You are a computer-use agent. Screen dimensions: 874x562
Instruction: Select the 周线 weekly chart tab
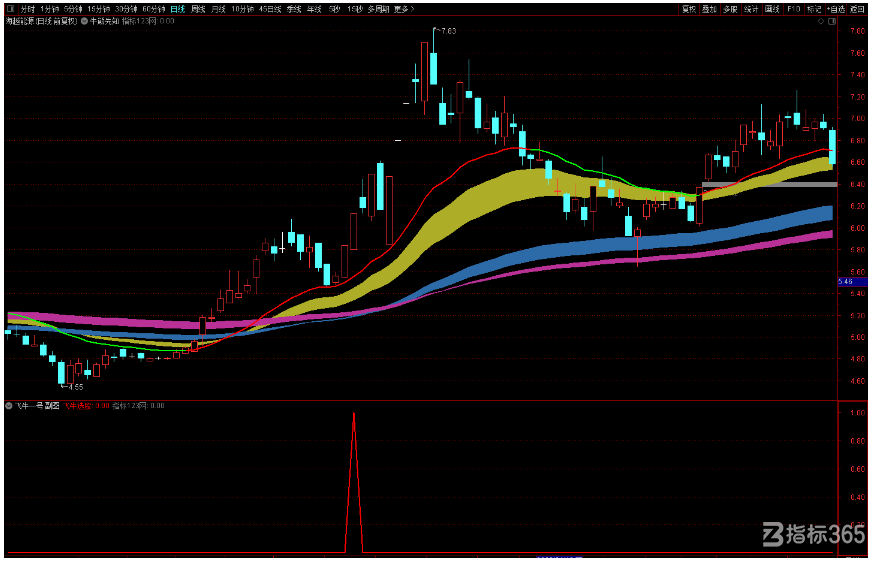click(198, 9)
